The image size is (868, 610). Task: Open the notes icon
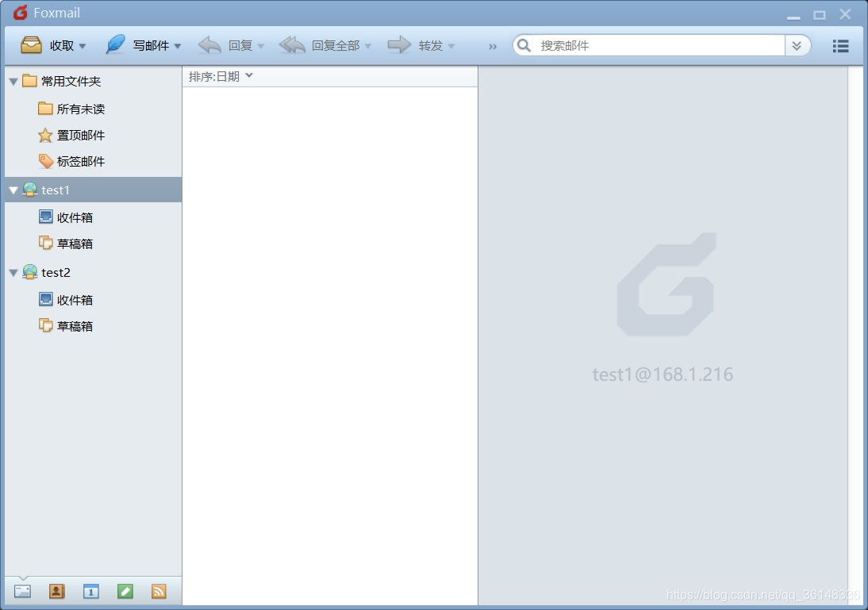click(x=125, y=591)
